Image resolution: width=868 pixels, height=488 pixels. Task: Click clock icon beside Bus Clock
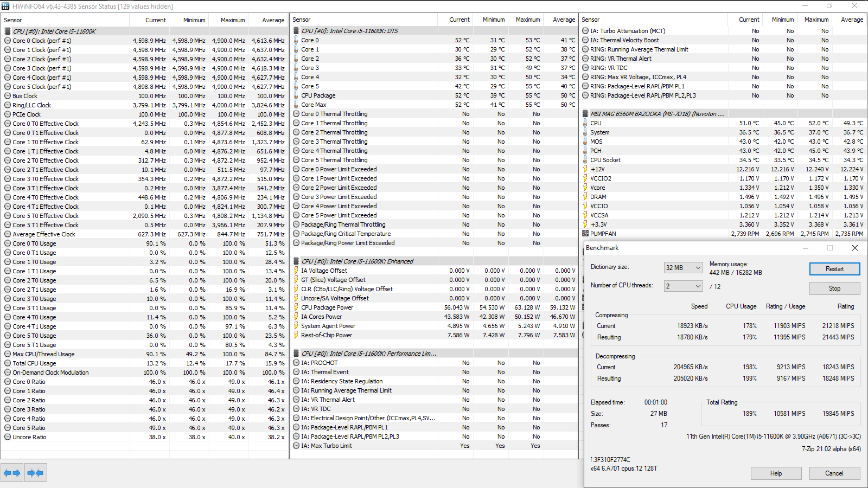click(x=8, y=96)
